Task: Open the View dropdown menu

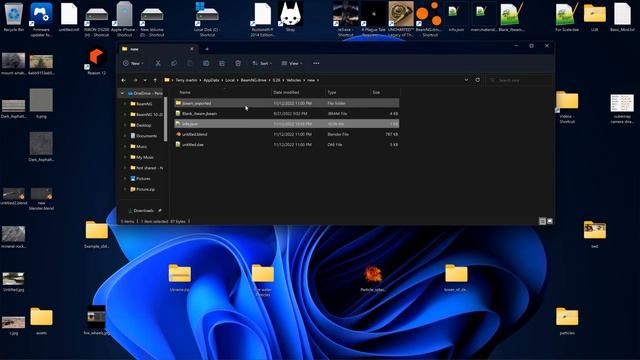Action: point(292,63)
